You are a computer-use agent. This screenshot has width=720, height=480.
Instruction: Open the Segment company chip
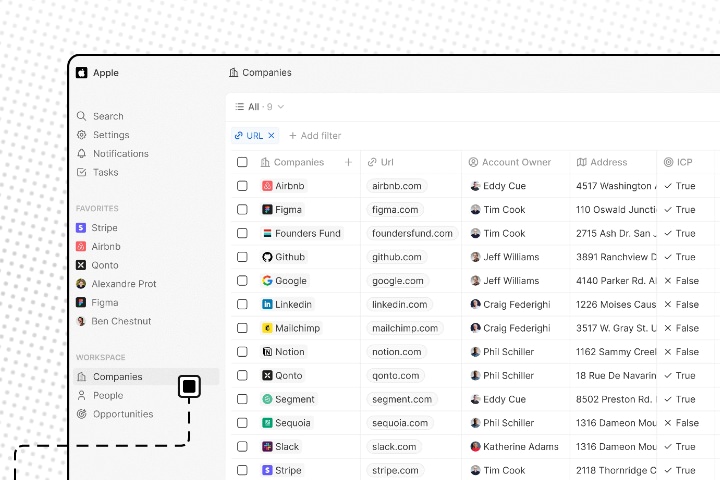[288, 399]
